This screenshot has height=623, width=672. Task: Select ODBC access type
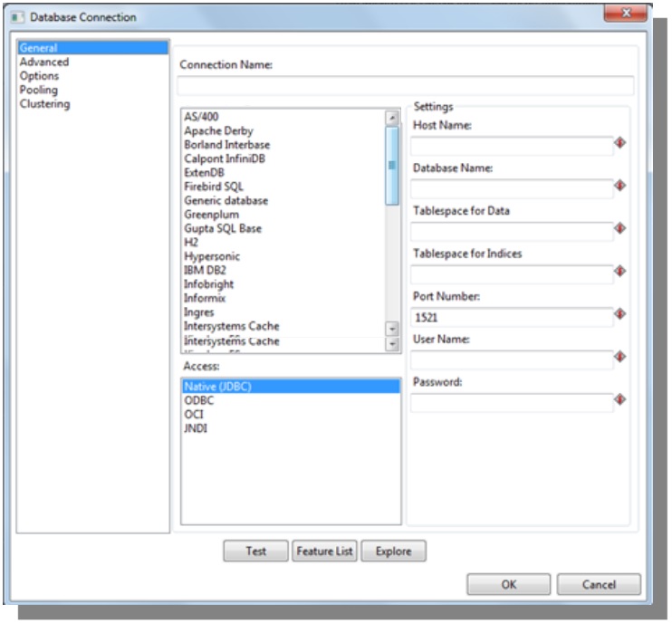click(198, 400)
